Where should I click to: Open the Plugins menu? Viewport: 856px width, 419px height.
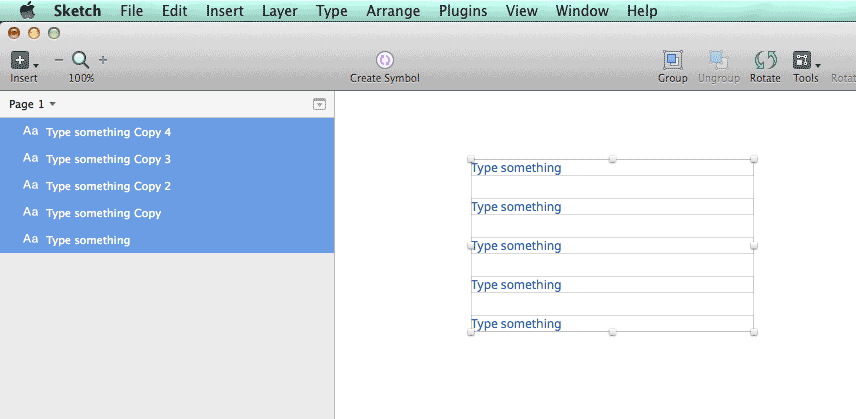(x=463, y=11)
